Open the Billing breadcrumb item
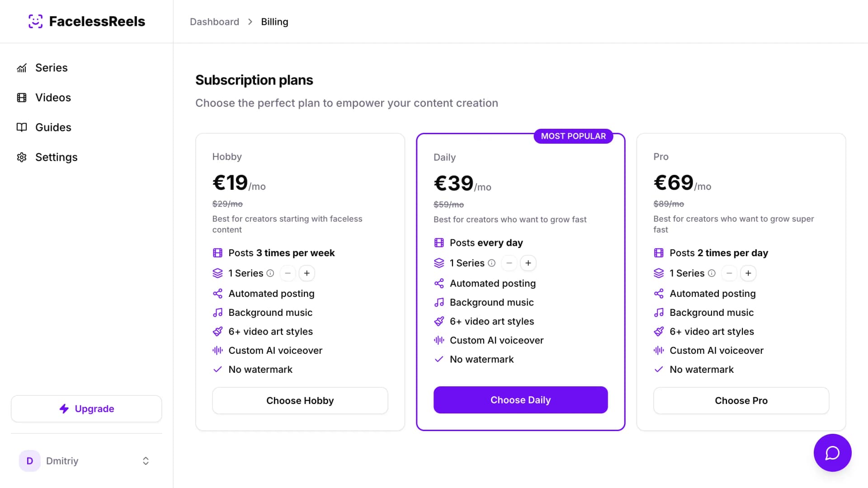868x488 pixels. click(274, 21)
